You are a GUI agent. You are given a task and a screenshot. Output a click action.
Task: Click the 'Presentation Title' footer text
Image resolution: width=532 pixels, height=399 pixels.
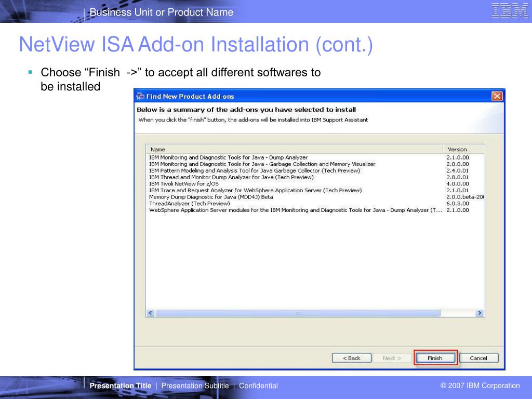tap(121, 386)
